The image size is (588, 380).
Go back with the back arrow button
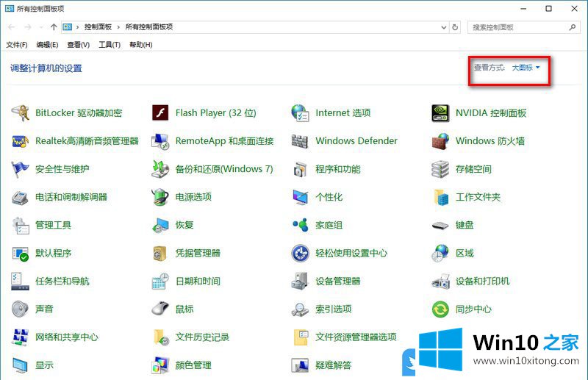point(12,27)
